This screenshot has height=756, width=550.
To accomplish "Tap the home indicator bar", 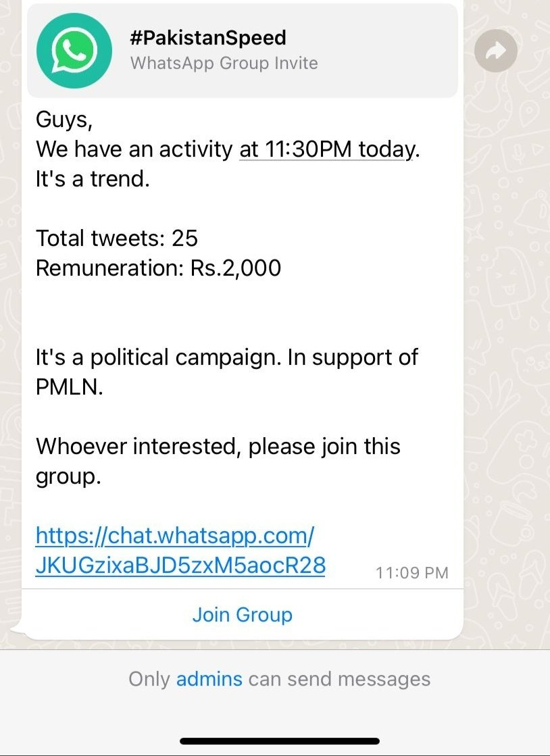I will (x=280, y=740).
